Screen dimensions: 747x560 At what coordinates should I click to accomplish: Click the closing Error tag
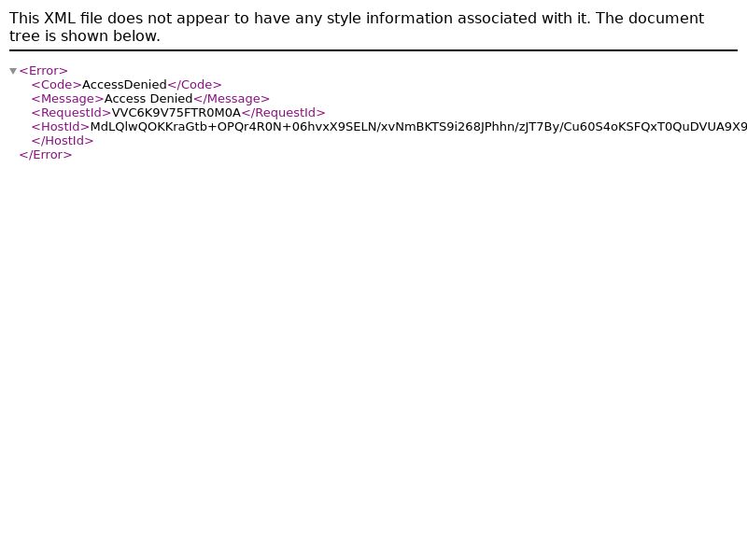coord(46,155)
